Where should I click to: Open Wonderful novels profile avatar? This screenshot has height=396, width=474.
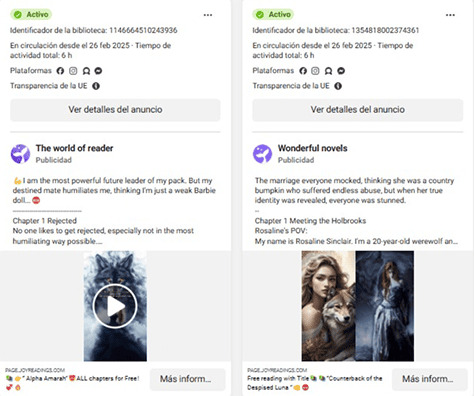(x=262, y=154)
